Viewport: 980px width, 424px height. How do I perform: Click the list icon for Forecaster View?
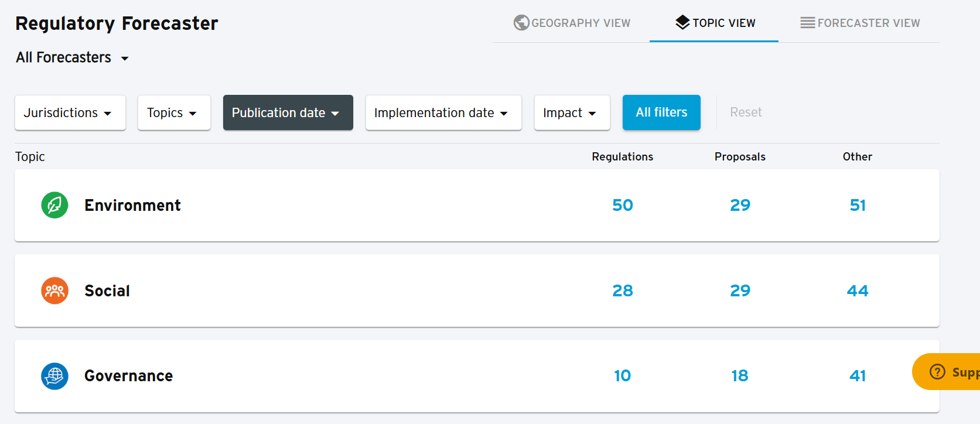point(808,23)
